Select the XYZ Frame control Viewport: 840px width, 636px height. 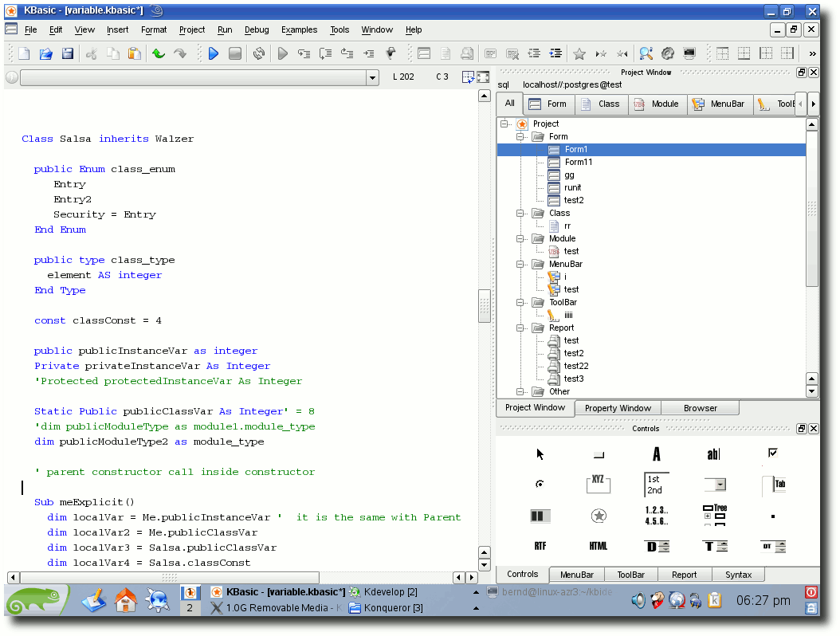tap(599, 484)
